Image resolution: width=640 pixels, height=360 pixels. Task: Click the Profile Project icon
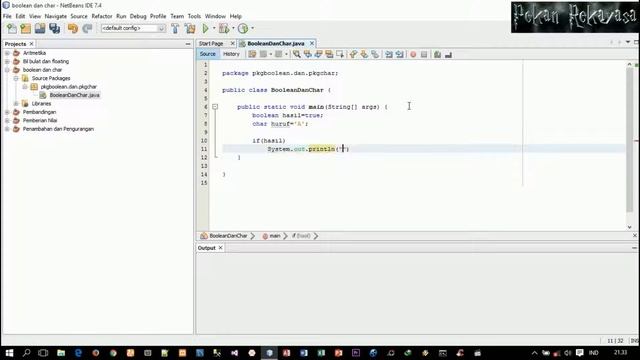coord(243,28)
